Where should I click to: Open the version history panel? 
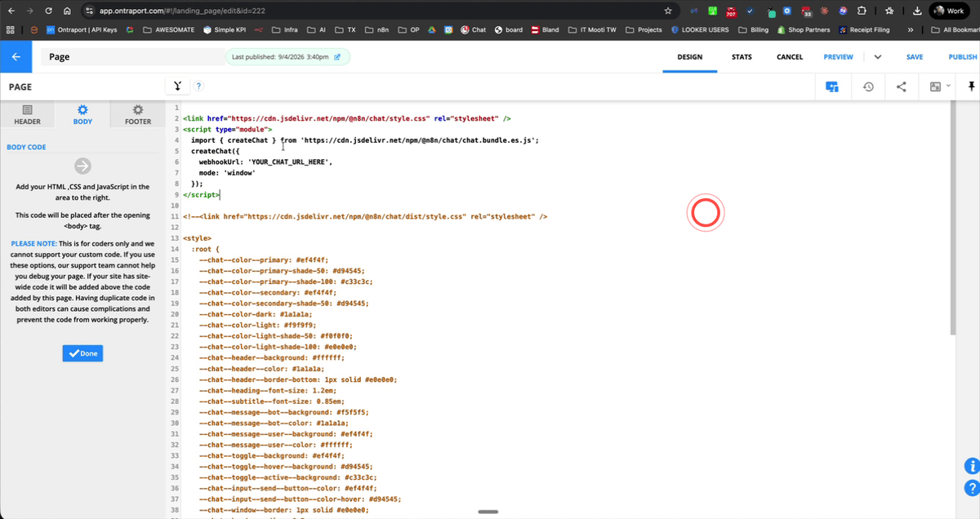866,86
